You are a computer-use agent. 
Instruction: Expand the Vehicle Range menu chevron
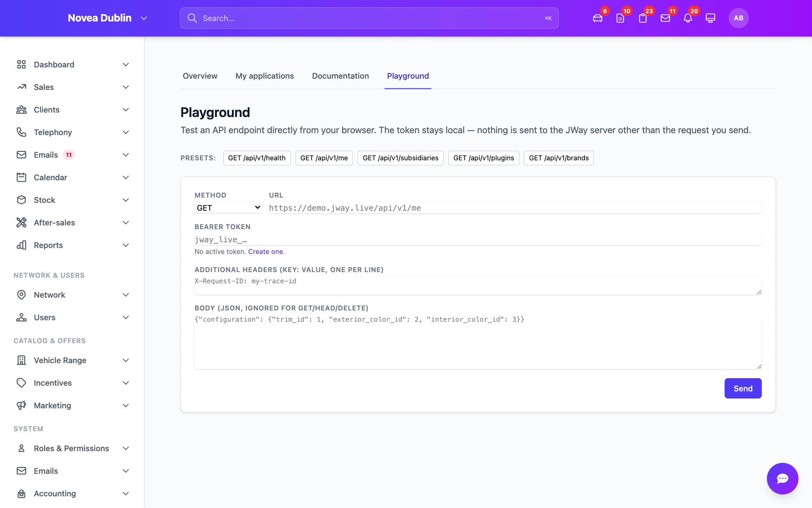coord(126,360)
